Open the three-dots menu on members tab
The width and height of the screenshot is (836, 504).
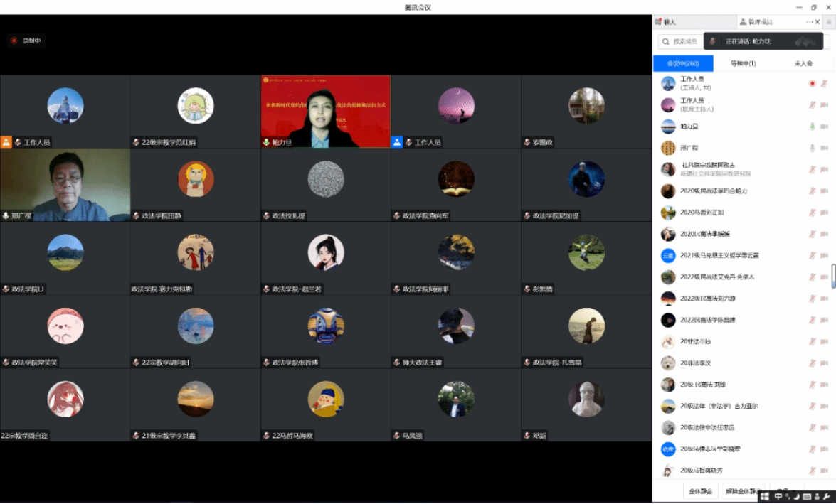click(809, 22)
